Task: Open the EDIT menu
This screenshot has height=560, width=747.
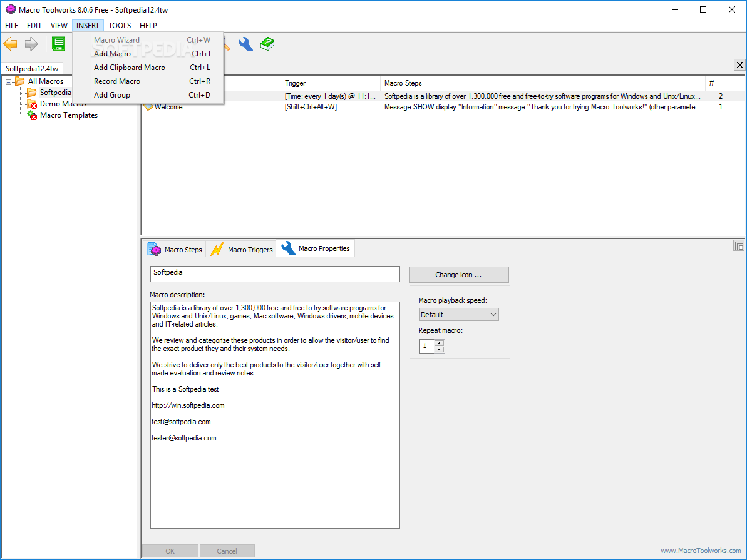Action: tap(34, 25)
